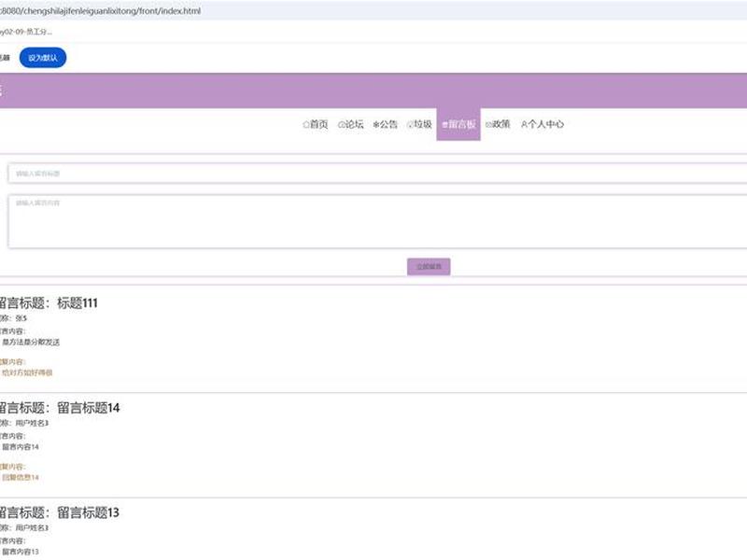Image resolution: width=747 pixels, height=560 pixels.
Task: Open 个人中心 personal center
Action: [x=543, y=124]
